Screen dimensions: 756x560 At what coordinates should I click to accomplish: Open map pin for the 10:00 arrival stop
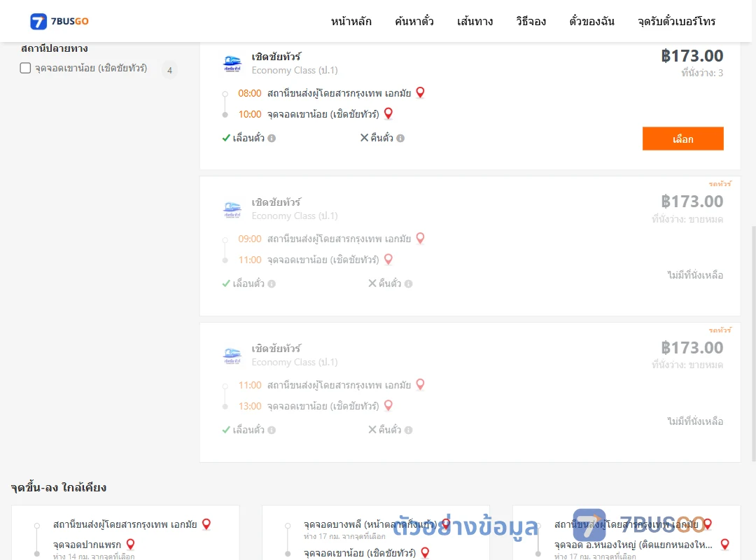click(388, 113)
